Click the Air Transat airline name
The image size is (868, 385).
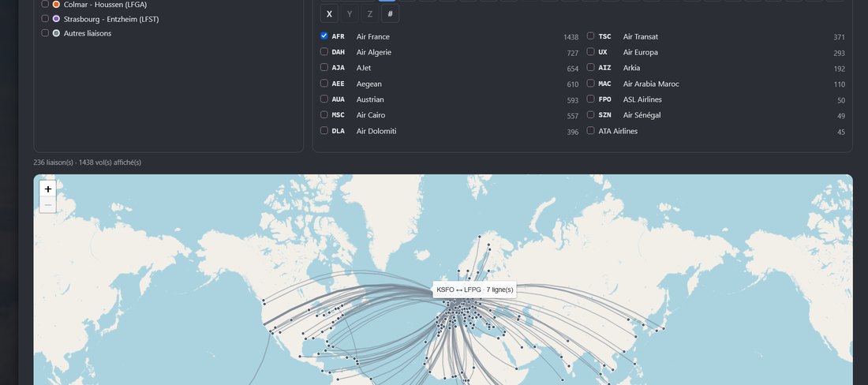(x=641, y=36)
